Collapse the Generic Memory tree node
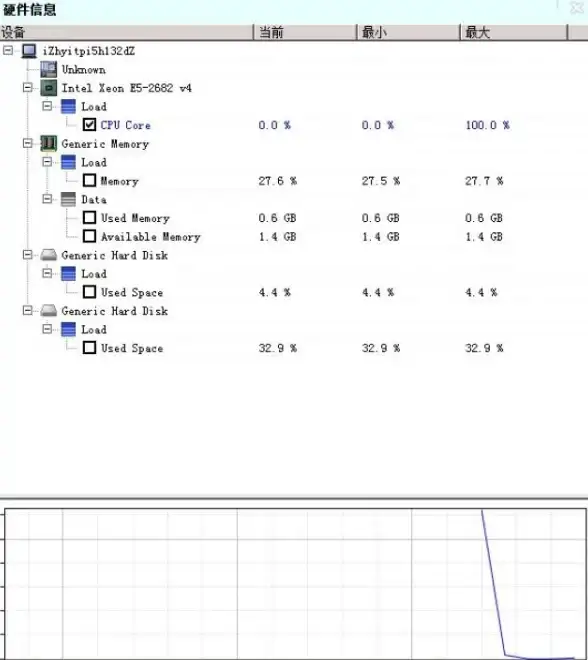588x660 pixels. (27, 143)
